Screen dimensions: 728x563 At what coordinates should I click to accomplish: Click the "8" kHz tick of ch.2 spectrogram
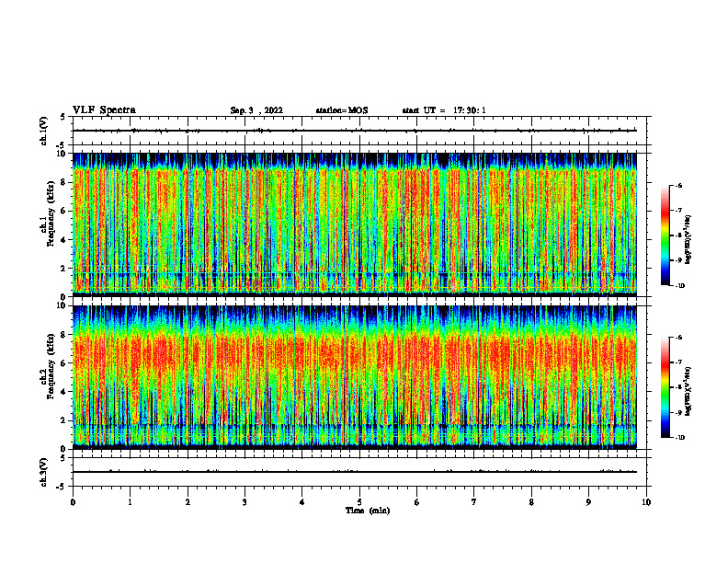63,335
